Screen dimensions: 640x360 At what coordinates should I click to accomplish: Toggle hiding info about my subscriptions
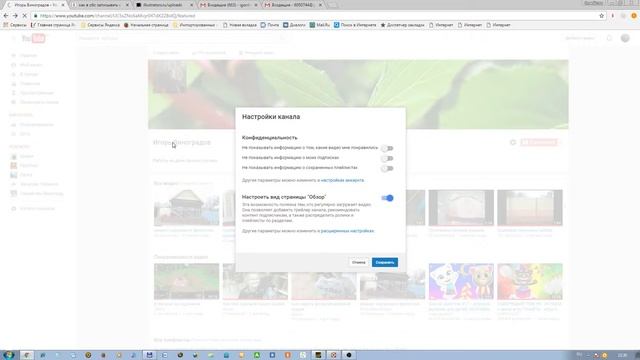coord(387,158)
